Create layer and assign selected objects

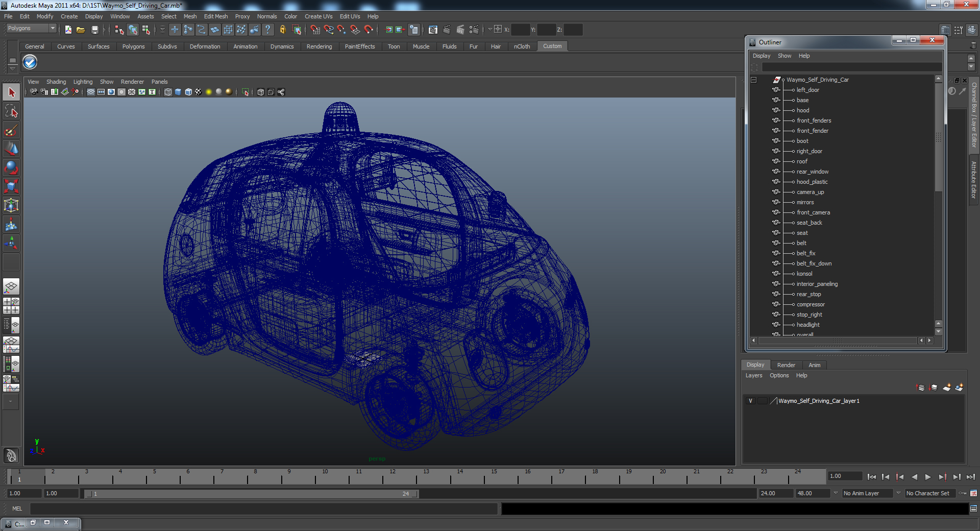tap(959, 388)
